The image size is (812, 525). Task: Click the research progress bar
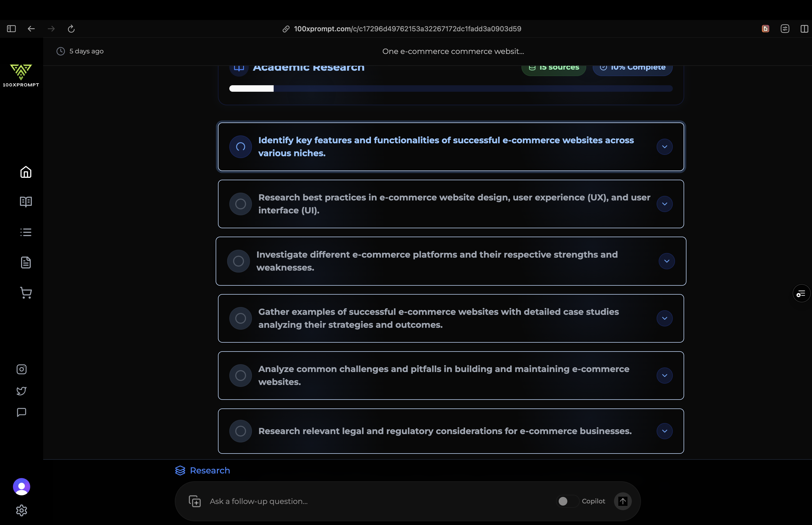tap(451, 89)
